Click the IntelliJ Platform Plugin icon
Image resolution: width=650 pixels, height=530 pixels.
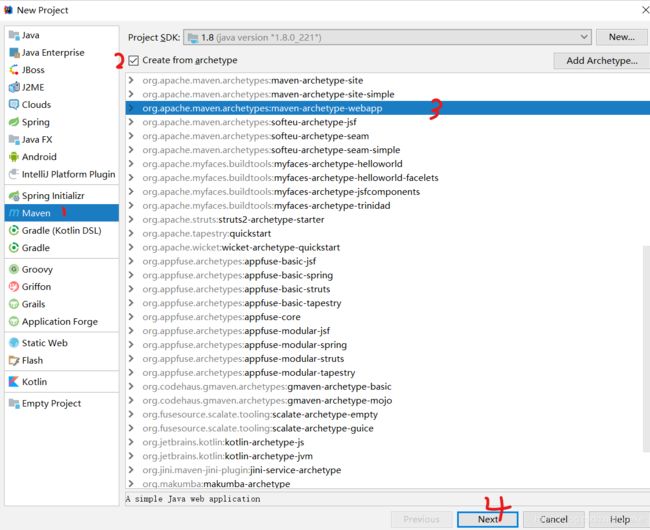(14, 174)
